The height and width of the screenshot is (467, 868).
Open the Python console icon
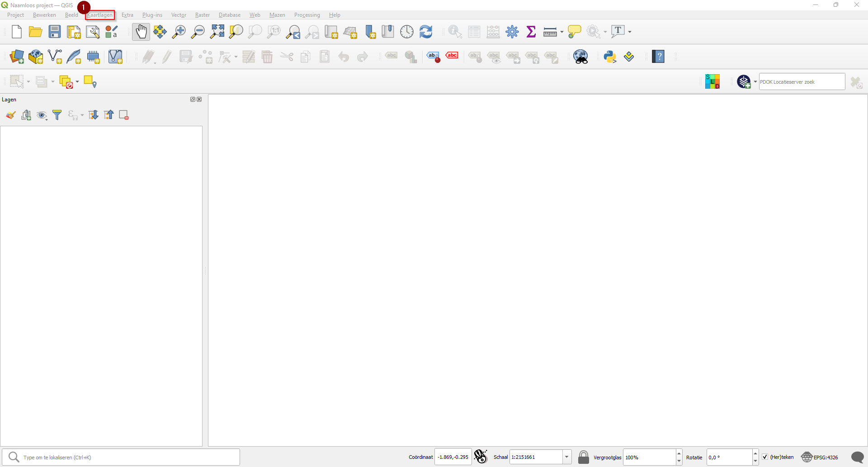610,57
